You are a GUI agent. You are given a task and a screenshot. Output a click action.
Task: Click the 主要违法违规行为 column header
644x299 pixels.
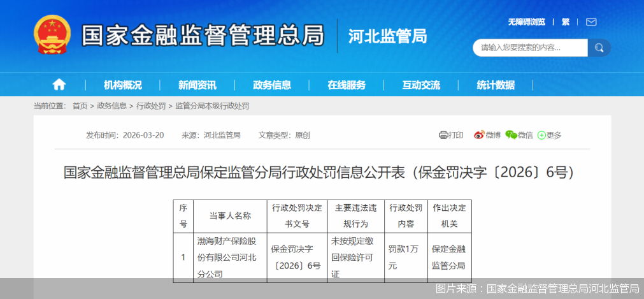coord(355,216)
